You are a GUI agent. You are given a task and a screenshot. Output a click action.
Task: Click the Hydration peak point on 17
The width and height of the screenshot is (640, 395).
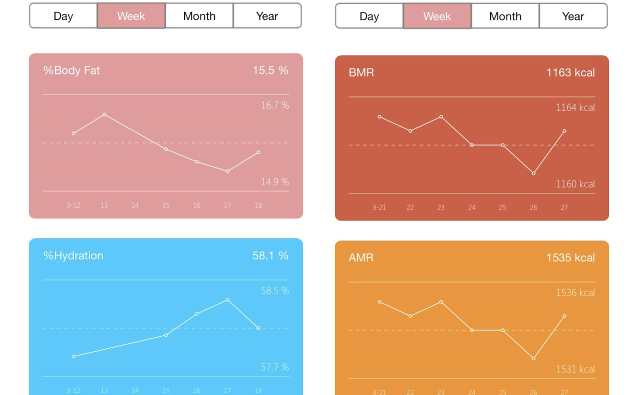click(228, 300)
